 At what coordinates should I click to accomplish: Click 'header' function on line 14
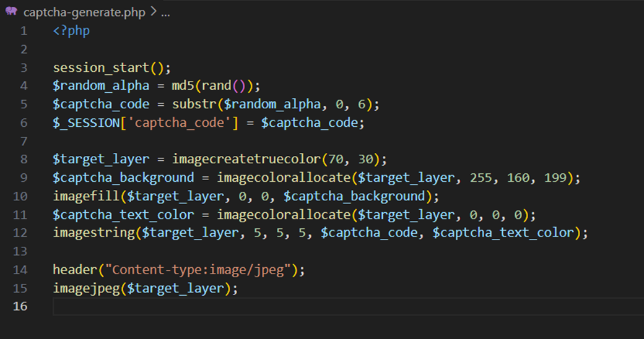point(75,270)
